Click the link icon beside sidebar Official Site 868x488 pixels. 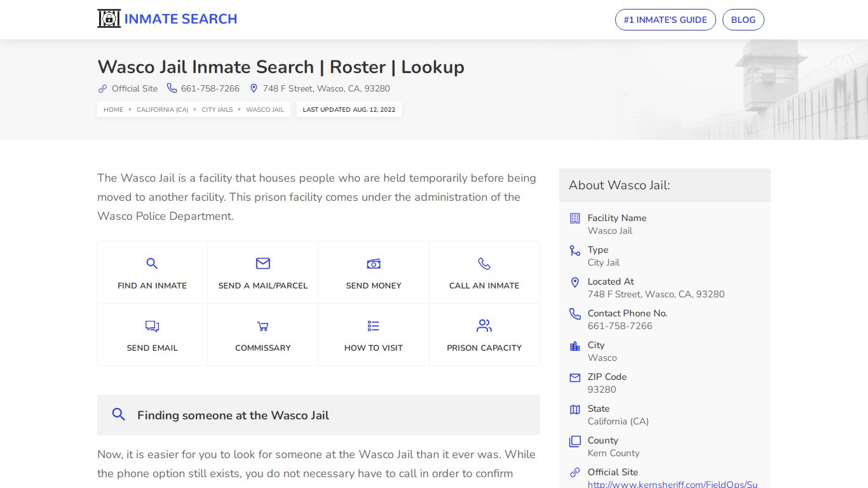coord(575,472)
